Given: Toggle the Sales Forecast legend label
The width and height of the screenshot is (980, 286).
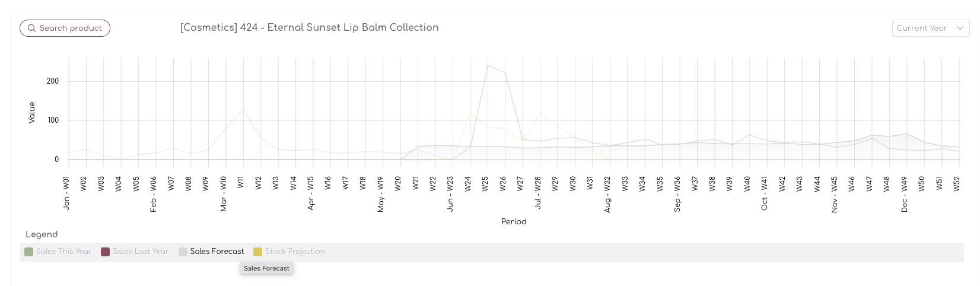Looking at the screenshot, I should tap(217, 252).
